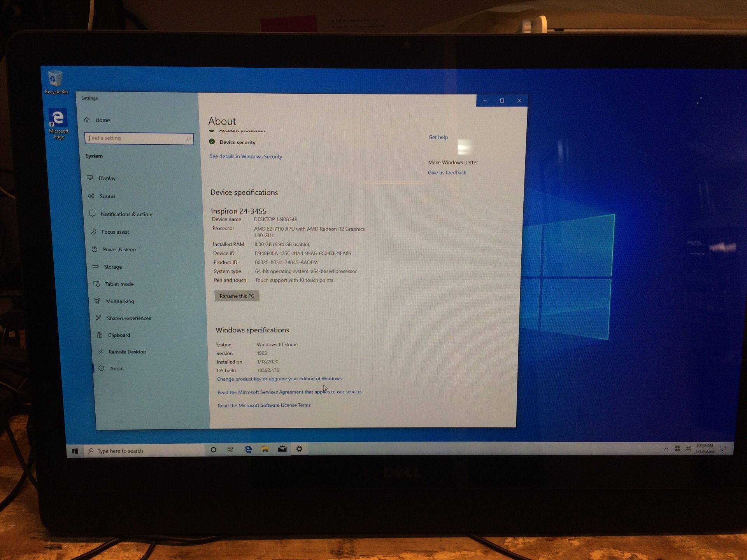Select the Sound speaker icon
Image resolution: width=747 pixels, height=560 pixels.
[x=91, y=196]
